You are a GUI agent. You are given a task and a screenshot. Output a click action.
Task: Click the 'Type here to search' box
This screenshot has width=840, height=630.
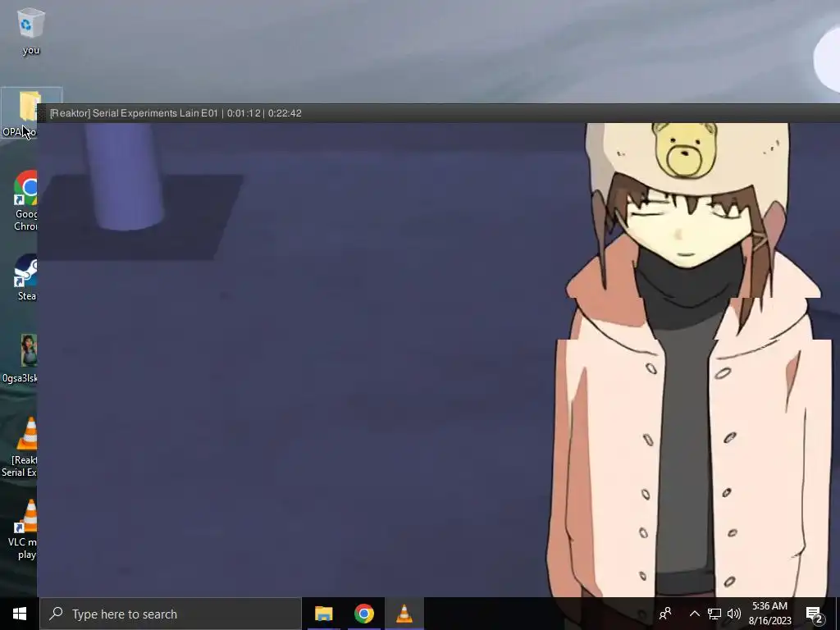[x=171, y=614]
